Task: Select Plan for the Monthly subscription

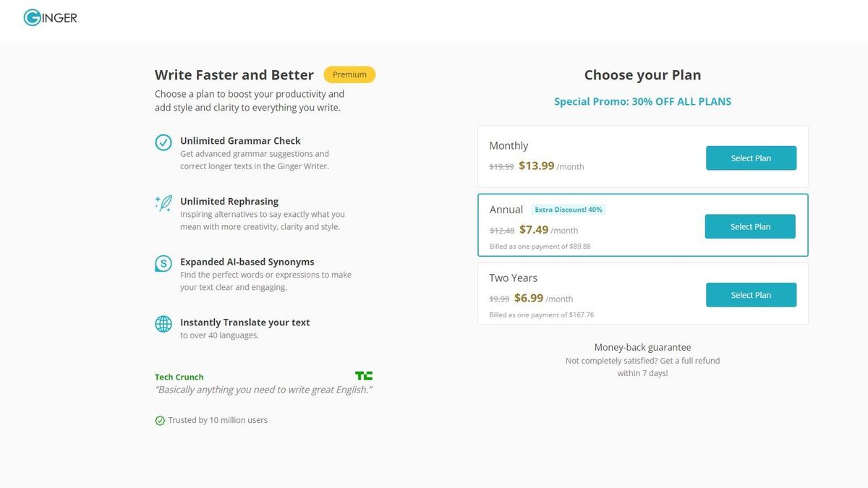Action: click(x=751, y=158)
